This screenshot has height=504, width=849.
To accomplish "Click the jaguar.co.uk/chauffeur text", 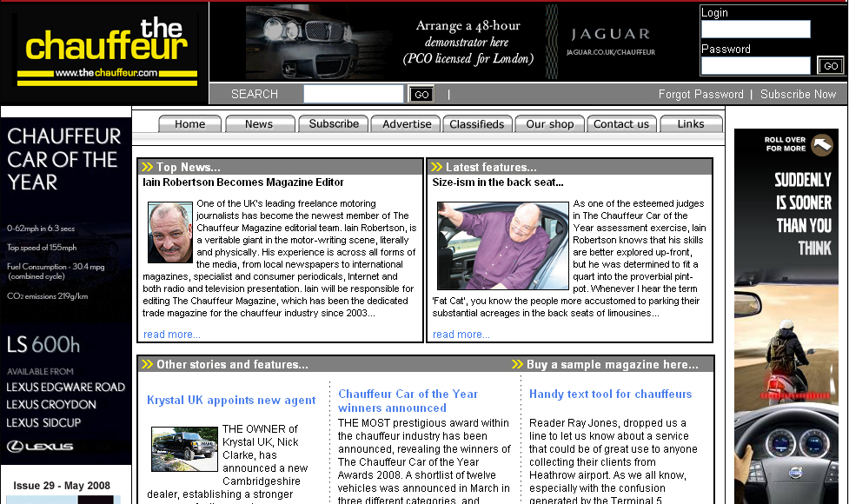I will (611, 52).
